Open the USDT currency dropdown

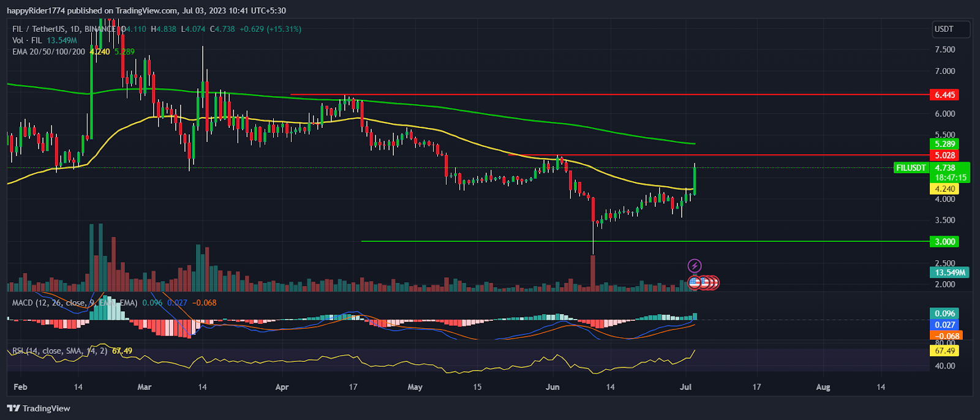[950, 29]
